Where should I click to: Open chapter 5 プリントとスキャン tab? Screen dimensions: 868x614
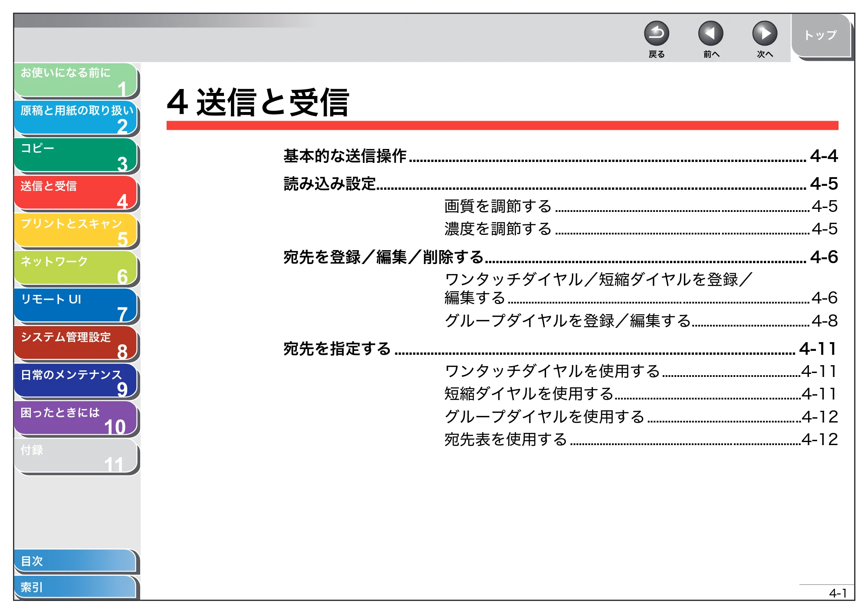coord(76,231)
